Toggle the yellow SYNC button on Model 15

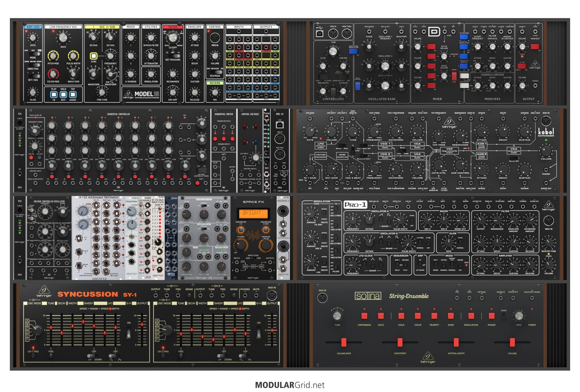click(94, 56)
